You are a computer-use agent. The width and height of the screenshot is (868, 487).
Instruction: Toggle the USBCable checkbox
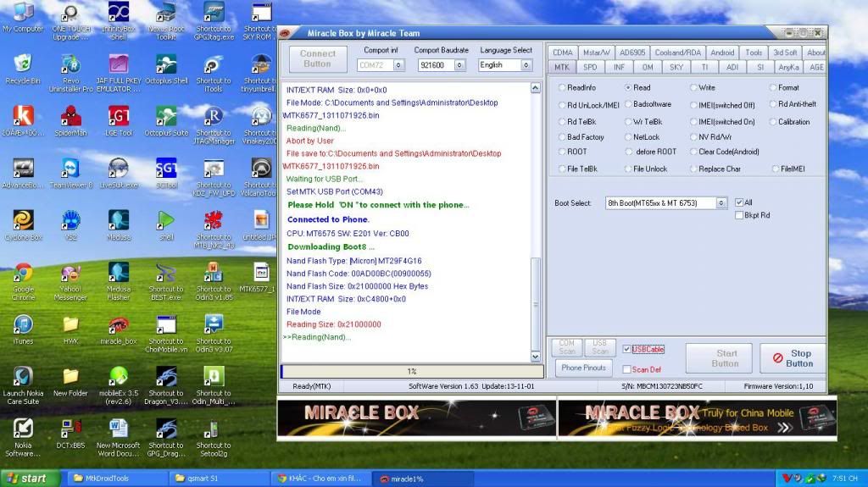626,349
